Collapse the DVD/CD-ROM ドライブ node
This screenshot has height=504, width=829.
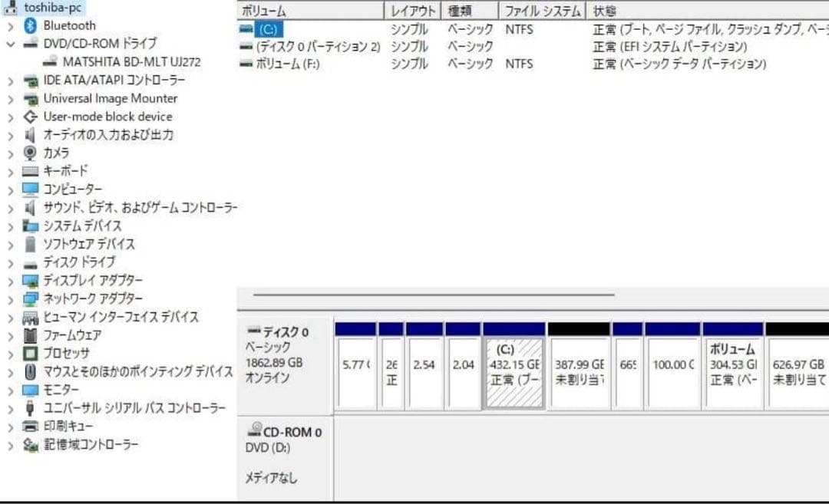[x=10, y=43]
